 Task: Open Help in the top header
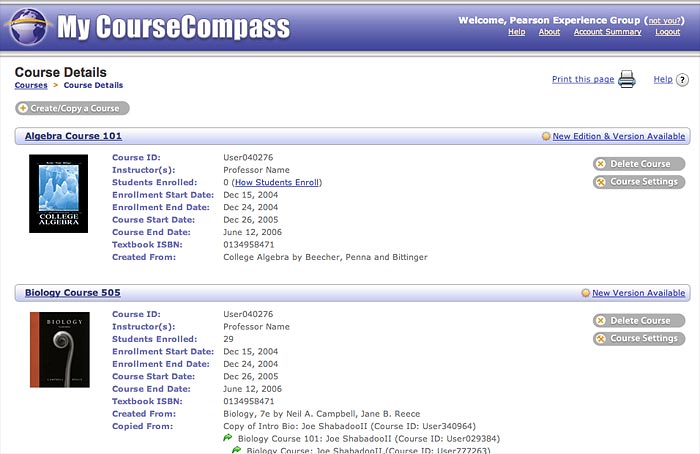coord(517,32)
